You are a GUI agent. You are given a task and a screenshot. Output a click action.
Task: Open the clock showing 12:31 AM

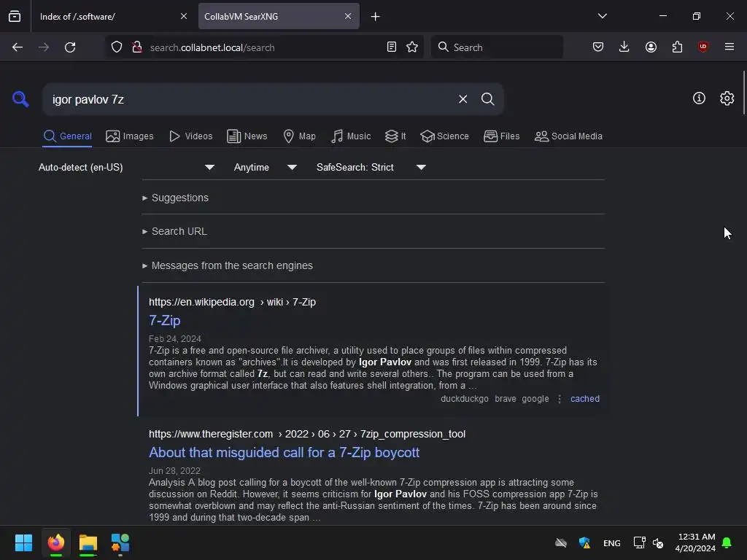point(695,542)
